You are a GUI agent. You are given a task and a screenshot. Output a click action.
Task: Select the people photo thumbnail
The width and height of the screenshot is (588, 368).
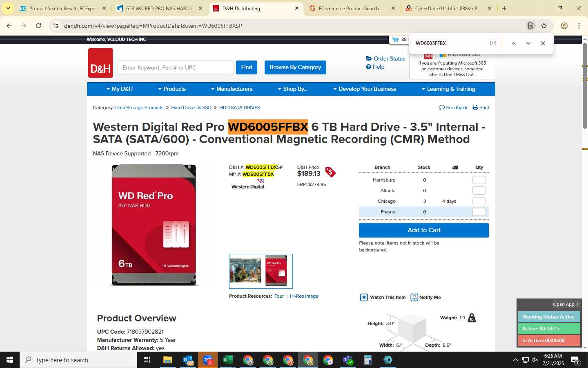pos(245,271)
